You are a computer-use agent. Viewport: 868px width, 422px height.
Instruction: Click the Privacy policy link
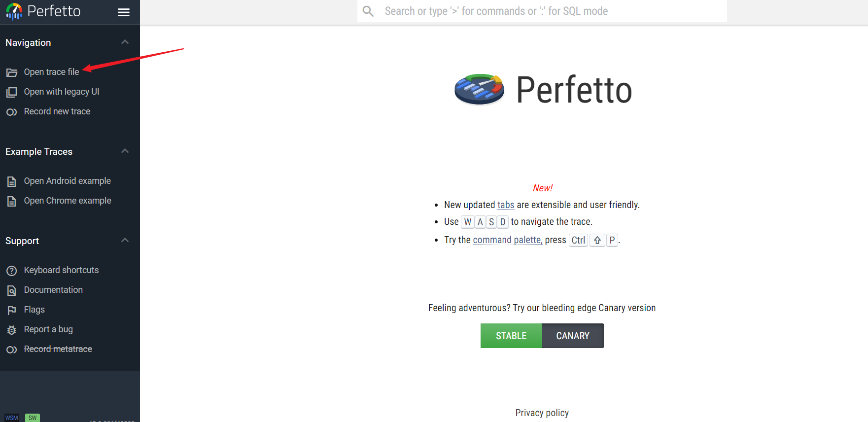542,413
